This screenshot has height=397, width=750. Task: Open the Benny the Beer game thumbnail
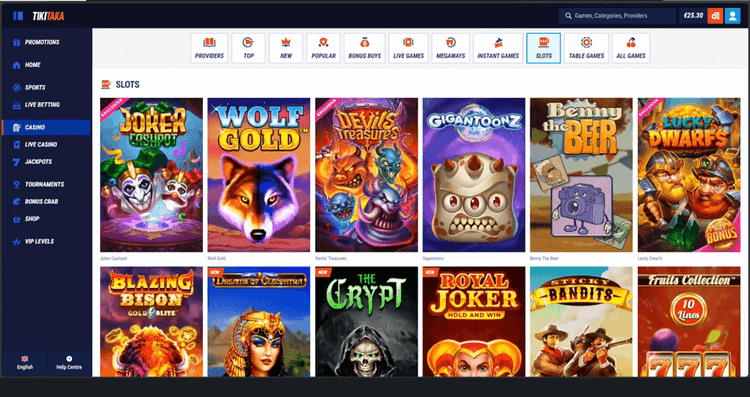(581, 175)
